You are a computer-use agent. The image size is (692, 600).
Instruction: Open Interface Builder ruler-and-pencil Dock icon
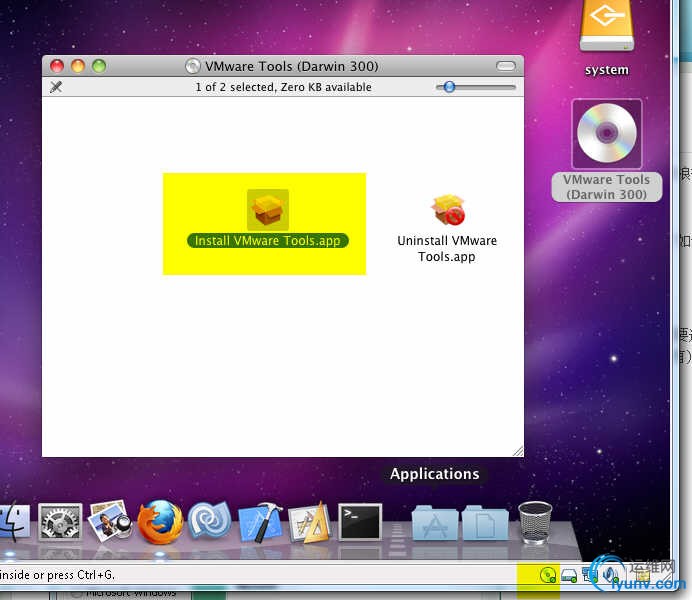pos(310,522)
